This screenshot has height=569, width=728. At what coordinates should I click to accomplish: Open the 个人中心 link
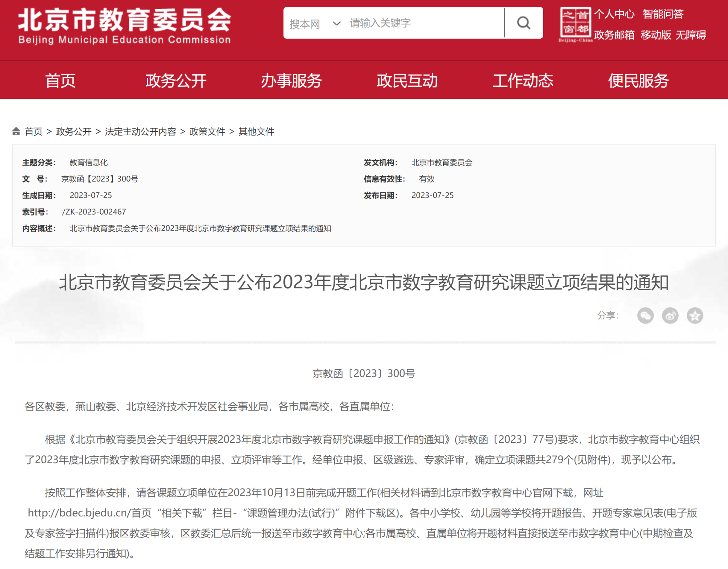(614, 14)
